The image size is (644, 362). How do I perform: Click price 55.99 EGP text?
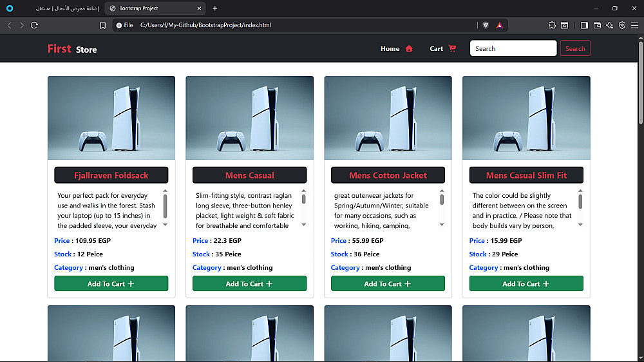[x=357, y=240]
